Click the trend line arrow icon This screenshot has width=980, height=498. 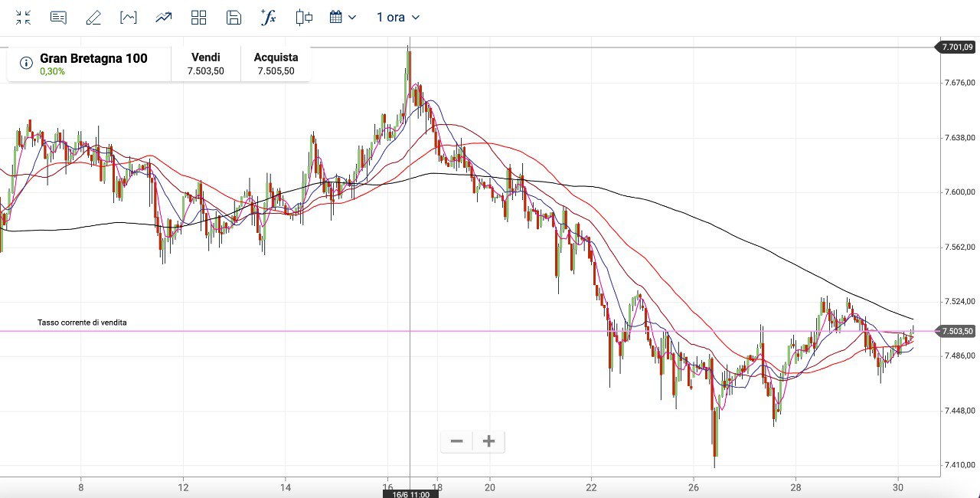164,18
